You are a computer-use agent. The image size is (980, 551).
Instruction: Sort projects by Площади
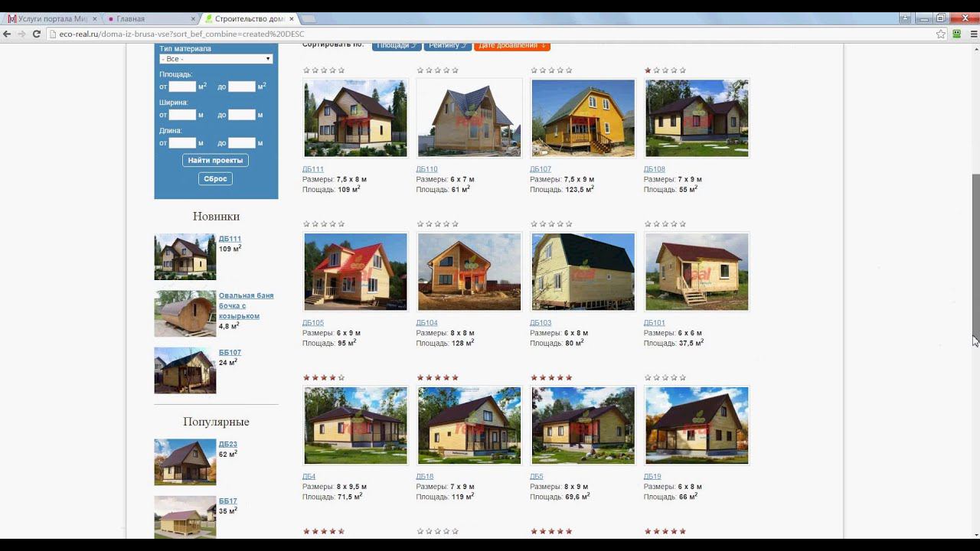[x=397, y=46]
